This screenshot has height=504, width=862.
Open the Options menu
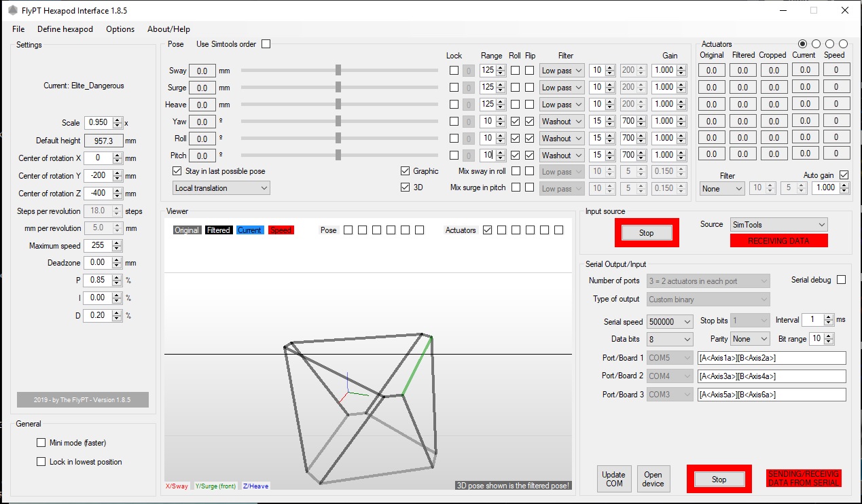[x=120, y=29]
